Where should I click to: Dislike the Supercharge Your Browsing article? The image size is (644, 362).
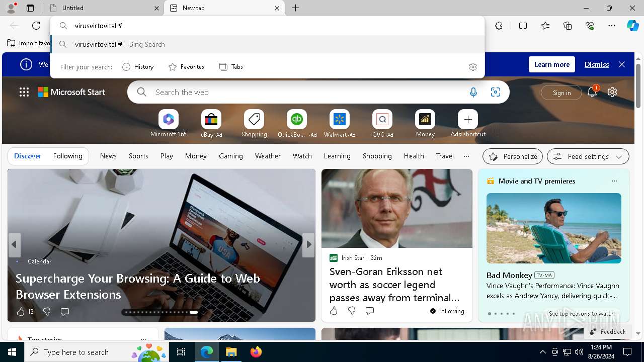47,312
